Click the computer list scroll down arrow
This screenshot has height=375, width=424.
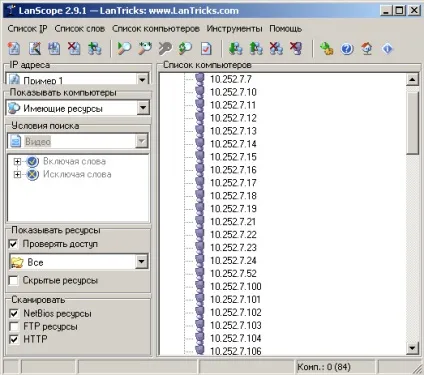[x=413, y=348]
